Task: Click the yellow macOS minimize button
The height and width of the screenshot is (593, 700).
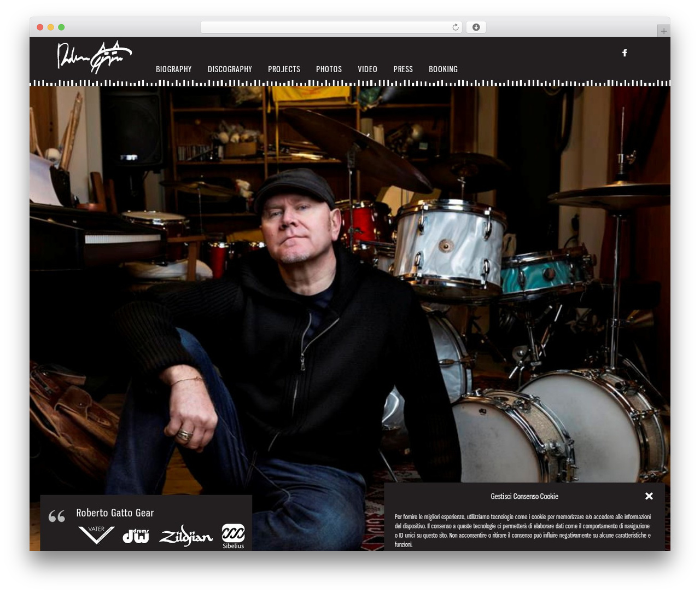Action: 50,27
